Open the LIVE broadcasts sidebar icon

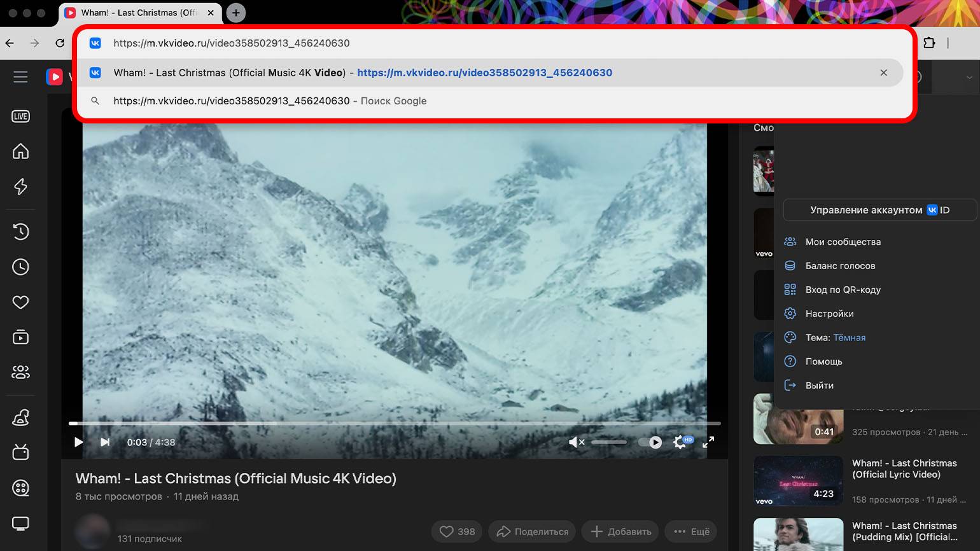click(20, 116)
